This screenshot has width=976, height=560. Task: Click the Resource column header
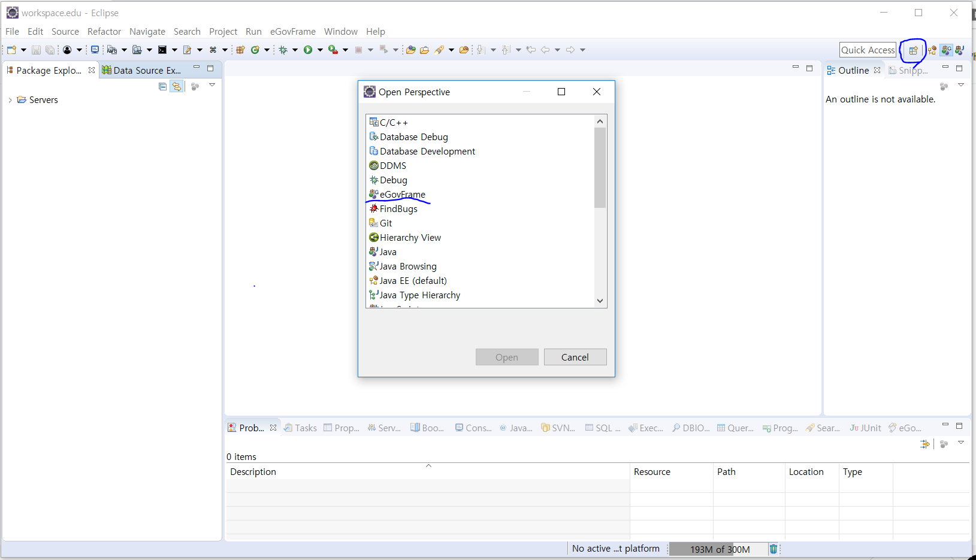(x=672, y=471)
